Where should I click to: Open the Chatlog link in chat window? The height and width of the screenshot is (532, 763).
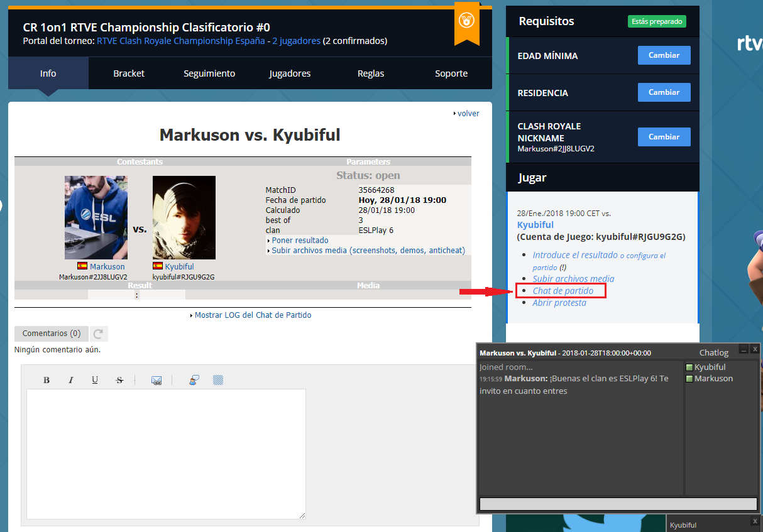[x=714, y=353]
